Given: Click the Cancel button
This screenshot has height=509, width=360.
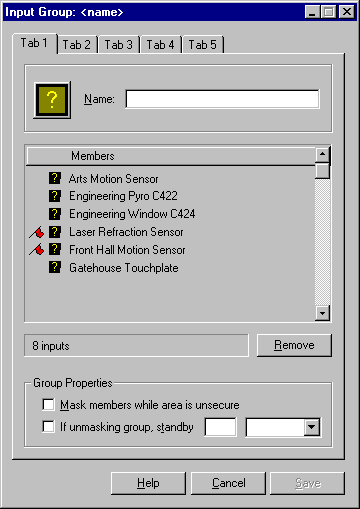Looking at the screenshot, I should pos(228,483).
